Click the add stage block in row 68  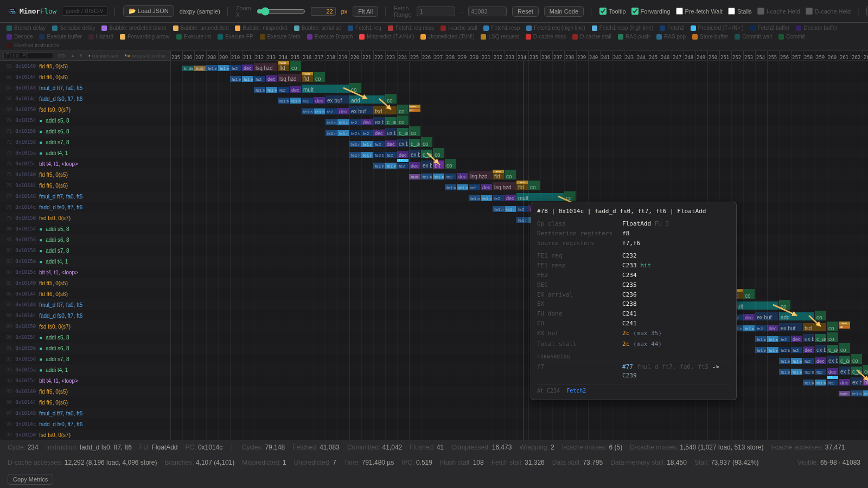click(367, 100)
